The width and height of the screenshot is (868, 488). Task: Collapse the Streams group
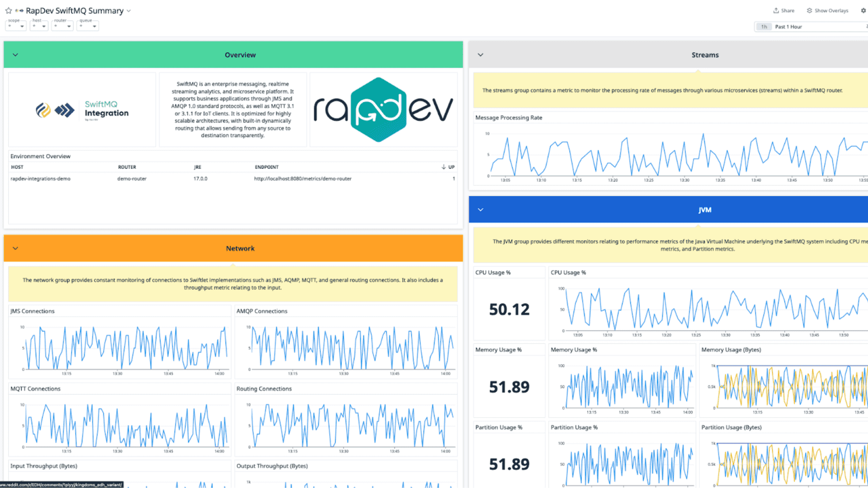tap(481, 55)
